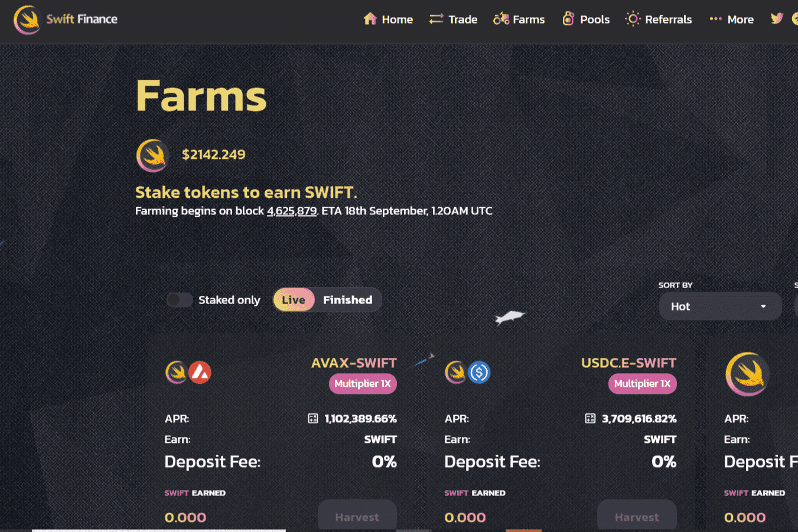Click the SWIFT price token icon
Image resolution: width=798 pixels, height=532 pixels.
tap(152, 155)
